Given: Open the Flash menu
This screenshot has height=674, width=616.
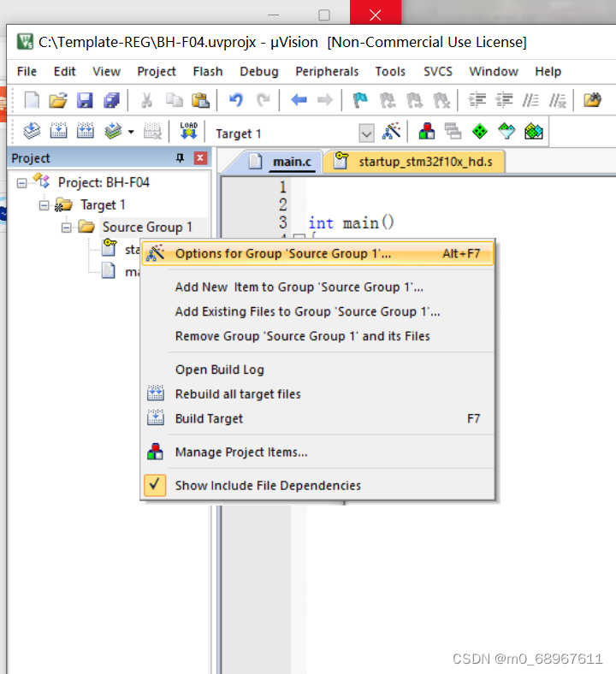Looking at the screenshot, I should pos(208,71).
